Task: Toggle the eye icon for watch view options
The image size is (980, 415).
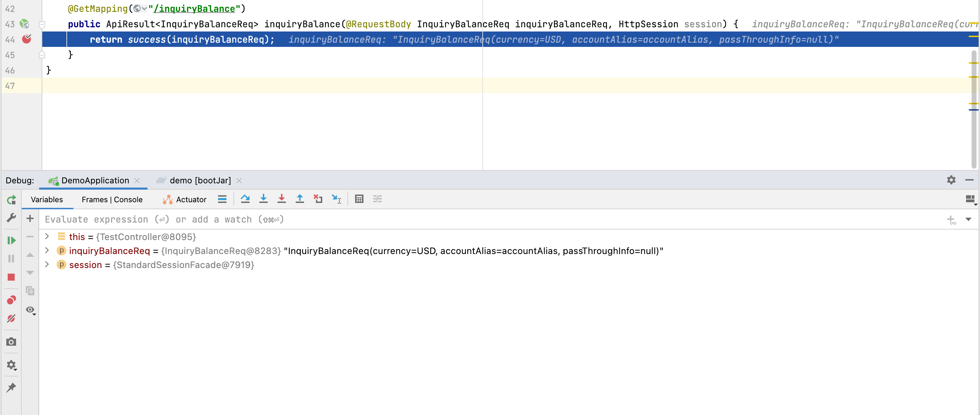Action: 30,310
